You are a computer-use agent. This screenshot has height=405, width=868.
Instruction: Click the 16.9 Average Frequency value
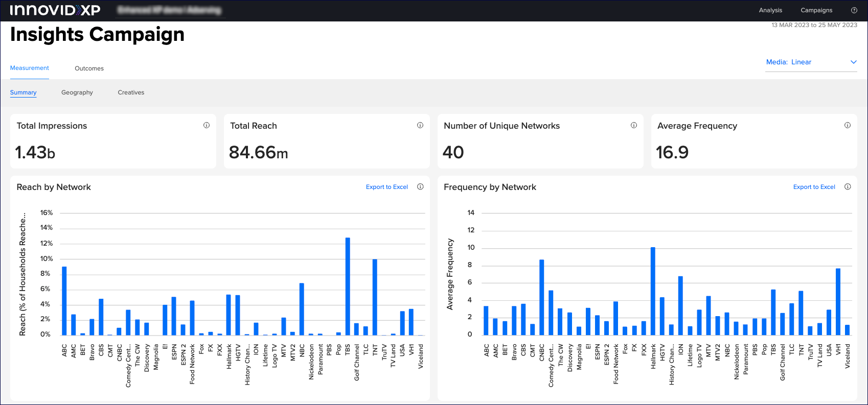(672, 152)
